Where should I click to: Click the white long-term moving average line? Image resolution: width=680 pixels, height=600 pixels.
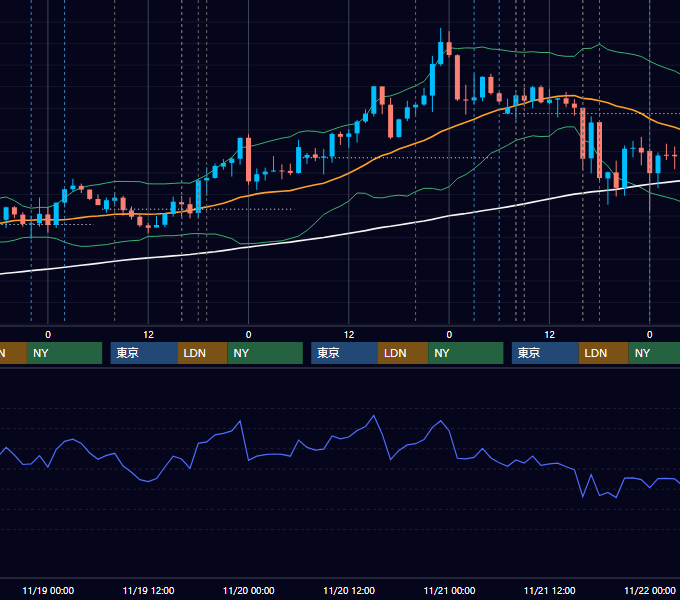[347, 234]
